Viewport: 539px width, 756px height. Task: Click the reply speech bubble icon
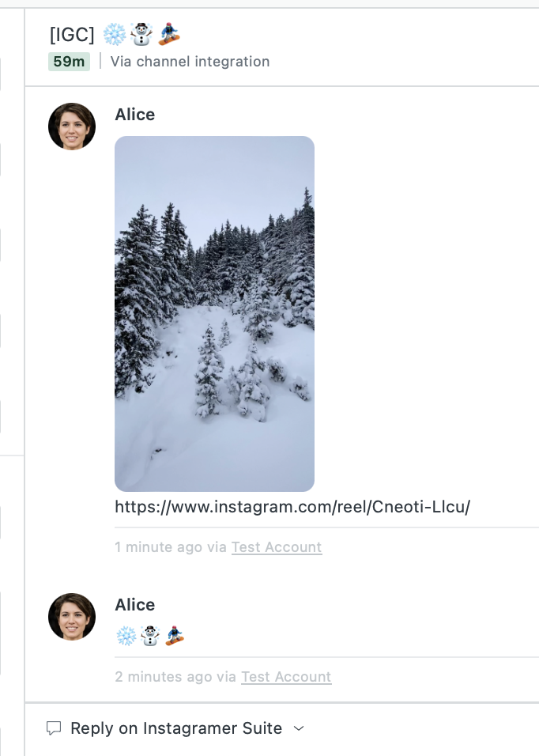(x=55, y=728)
